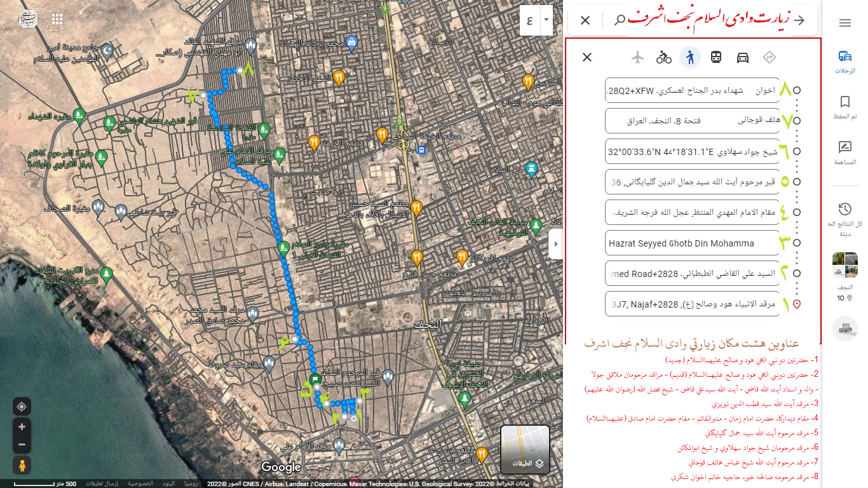Select cycling travel mode
Image resolution: width=868 pixels, height=488 pixels.
[664, 57]
